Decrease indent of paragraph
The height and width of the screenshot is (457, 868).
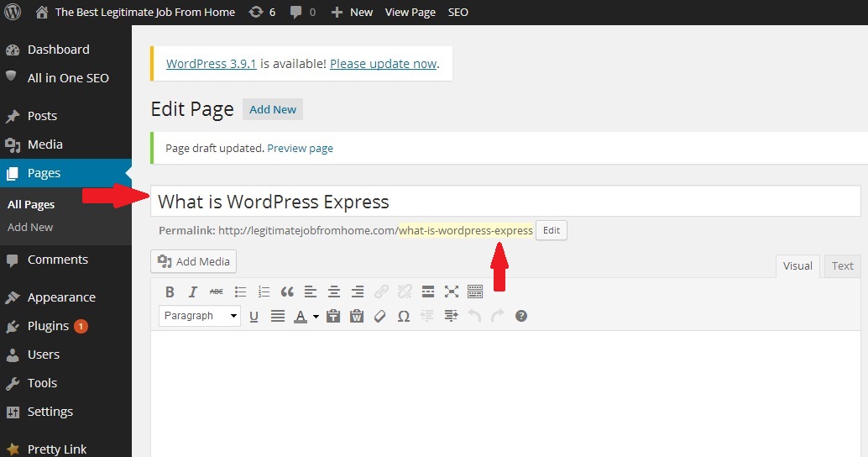(426, 317)
